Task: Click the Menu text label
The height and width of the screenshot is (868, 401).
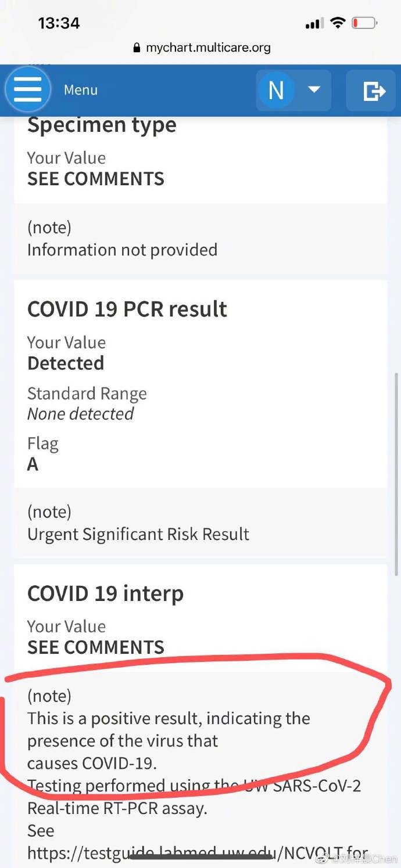Action: pyautogui.click(x=81, y=90)
